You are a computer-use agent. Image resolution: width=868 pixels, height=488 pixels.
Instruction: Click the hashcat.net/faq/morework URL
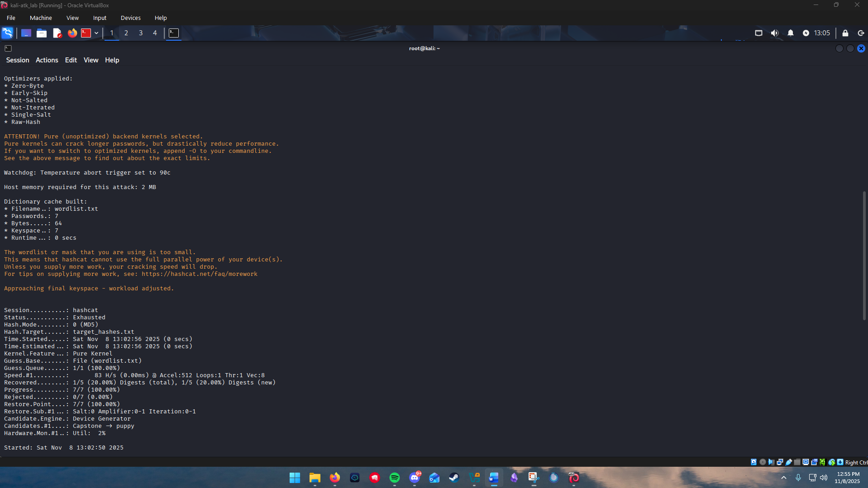tap(200, 274)
